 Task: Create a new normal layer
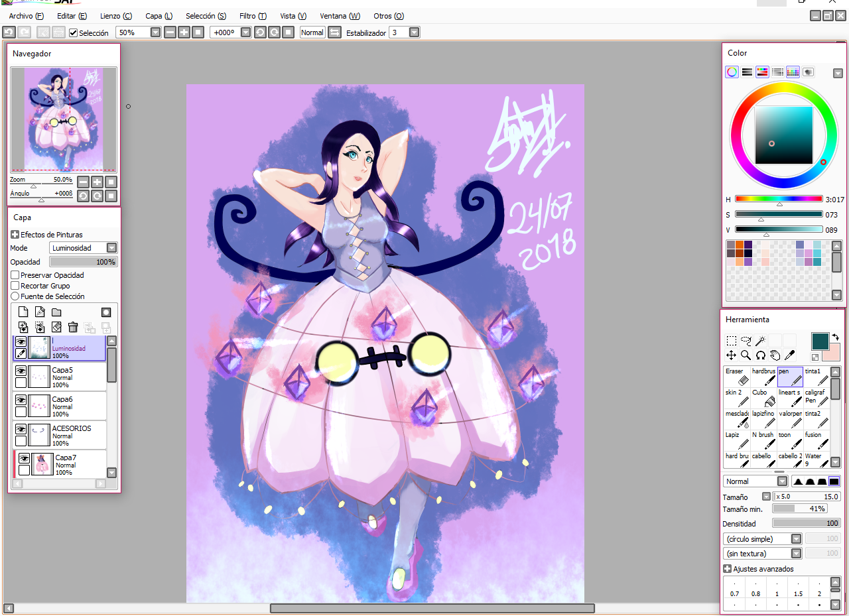click(x=23, y=312)
